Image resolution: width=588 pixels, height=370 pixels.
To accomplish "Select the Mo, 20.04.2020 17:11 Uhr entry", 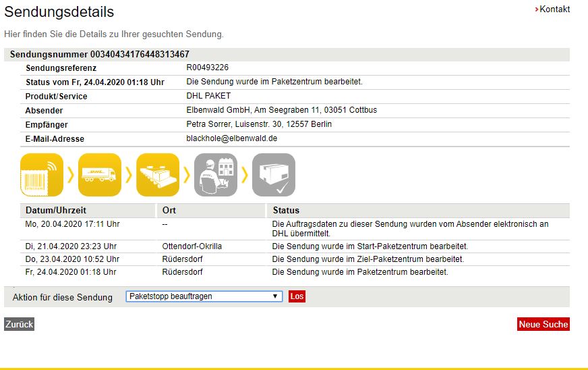I will [x=72, y=224].
